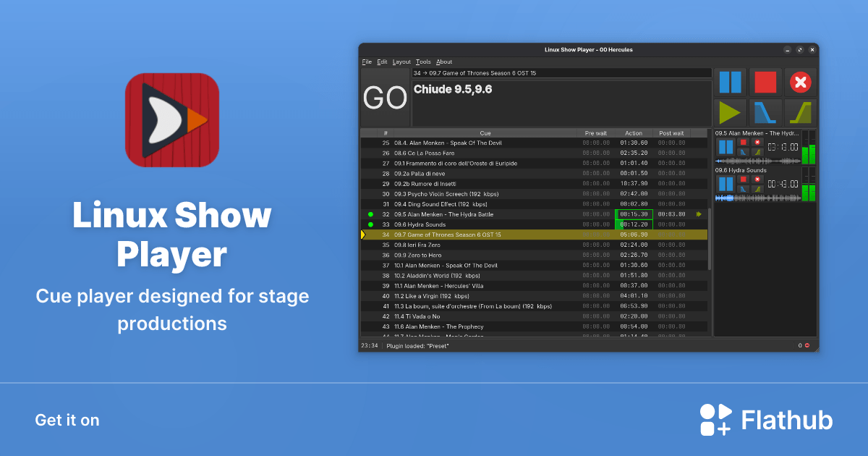
Task: Interrupt the running 09.6 Hydra Sounds cue
Action: (757, 179)
